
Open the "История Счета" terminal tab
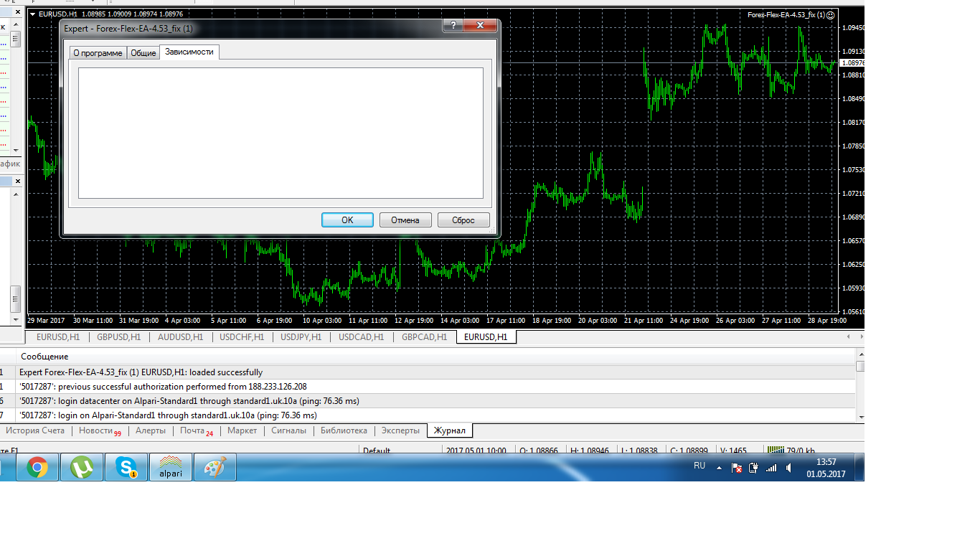34,431
